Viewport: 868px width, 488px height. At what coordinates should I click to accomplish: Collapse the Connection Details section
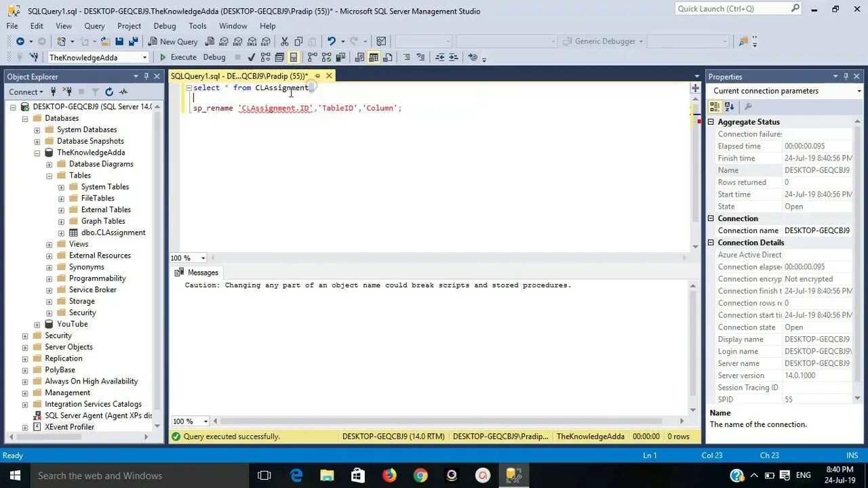point(711,243)
